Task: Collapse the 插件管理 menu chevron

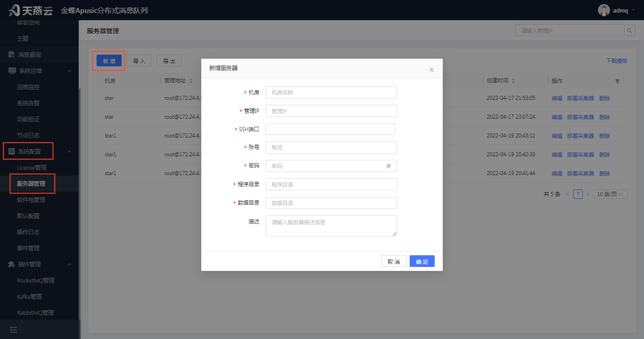Action: (x=69, y=264)
